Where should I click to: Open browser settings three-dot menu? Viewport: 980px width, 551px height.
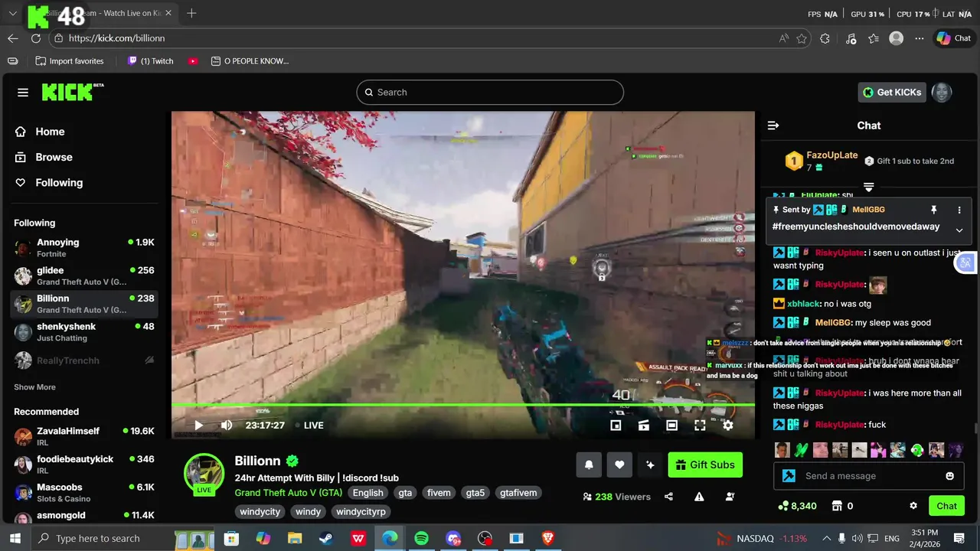[x=920, y=38]
